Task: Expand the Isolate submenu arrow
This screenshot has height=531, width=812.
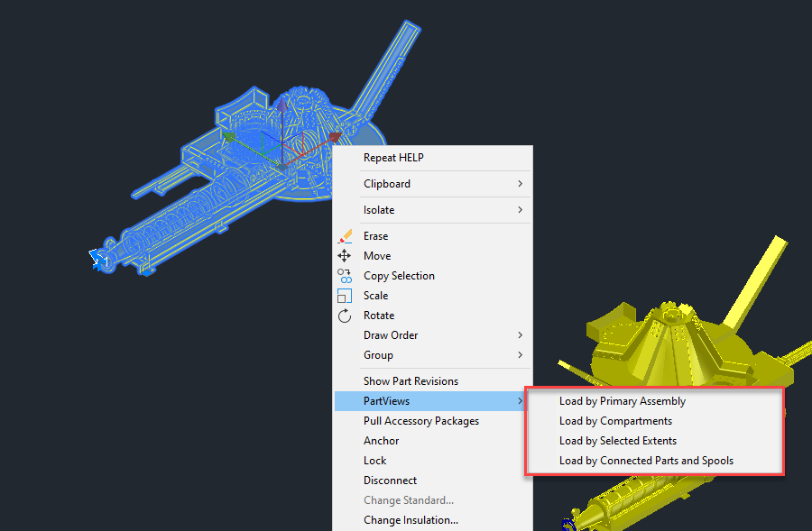Action: [520, 209]
